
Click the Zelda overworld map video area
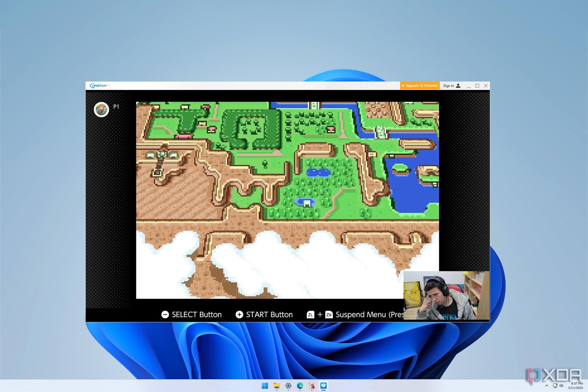(287, 200)
